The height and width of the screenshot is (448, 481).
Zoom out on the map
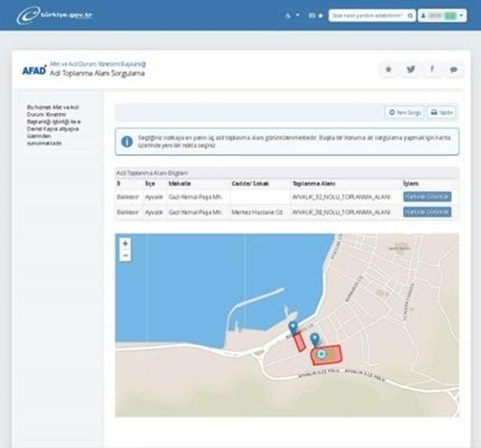(x=126, y=255)
